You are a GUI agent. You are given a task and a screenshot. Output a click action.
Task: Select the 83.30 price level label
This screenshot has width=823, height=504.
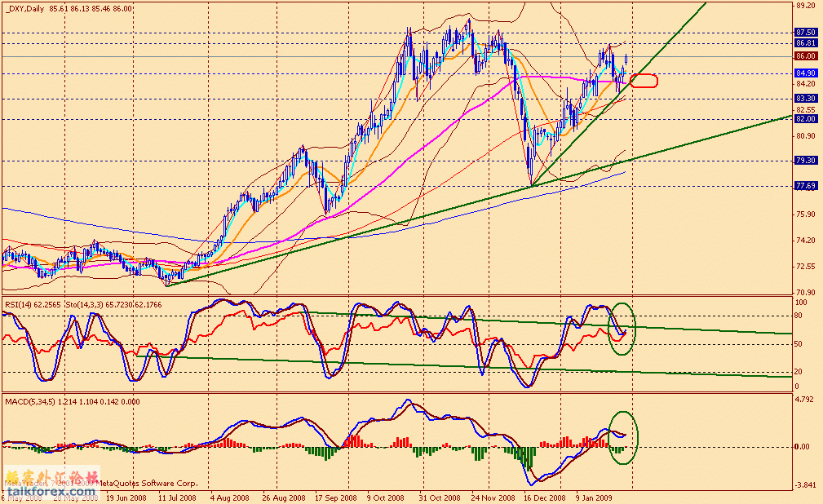[806, 99]
